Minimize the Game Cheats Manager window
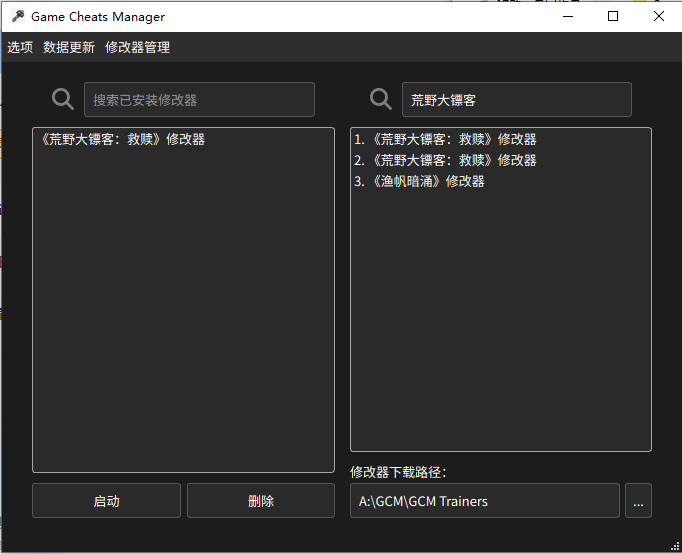682x554 pixels. 568,17
